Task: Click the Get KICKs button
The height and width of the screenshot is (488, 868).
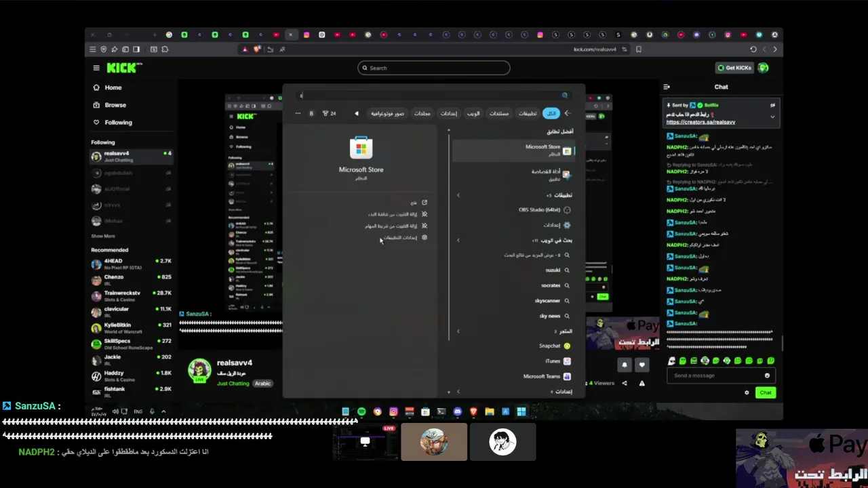Action: [x=734, y=68]
